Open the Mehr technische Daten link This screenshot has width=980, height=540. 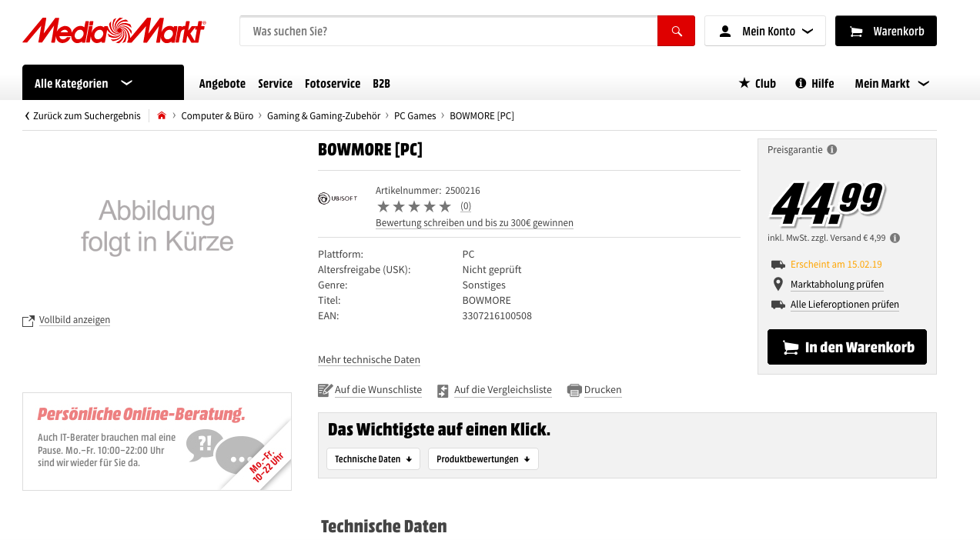tap(369, 360)
